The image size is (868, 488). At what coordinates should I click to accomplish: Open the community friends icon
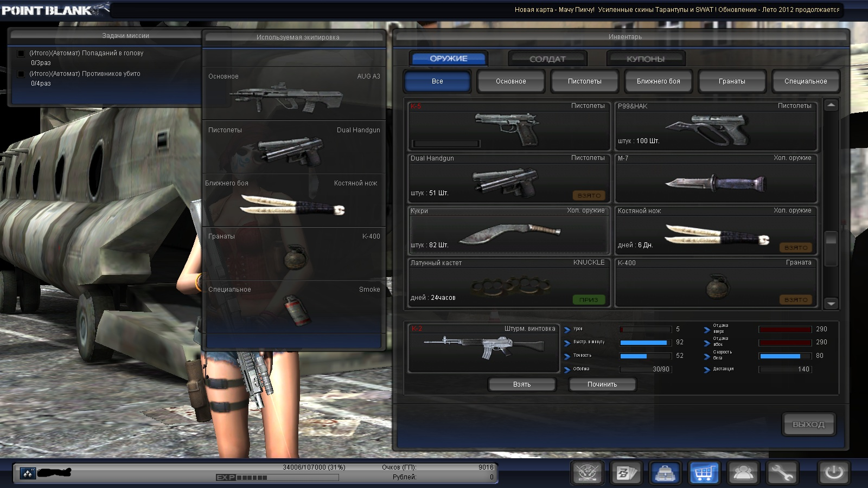click(x=743, y=473)
